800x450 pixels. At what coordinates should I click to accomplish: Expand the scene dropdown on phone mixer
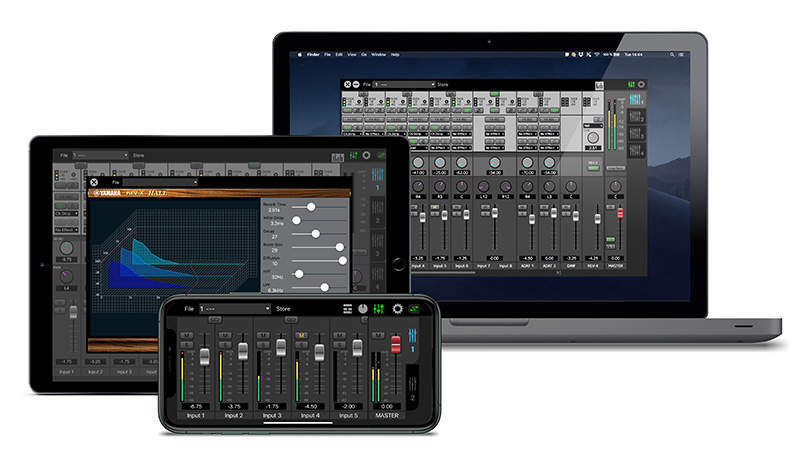pyautogui.click(x=236, y=310)
